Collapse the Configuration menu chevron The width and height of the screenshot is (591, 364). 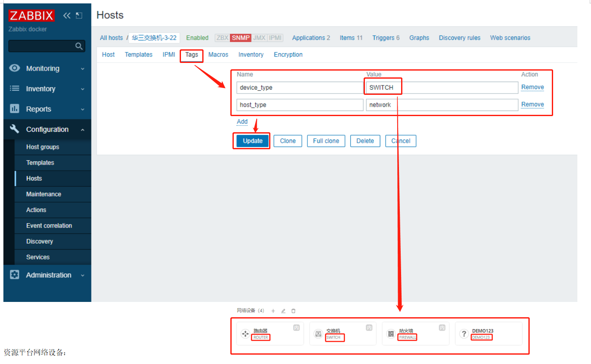(83, 130)
